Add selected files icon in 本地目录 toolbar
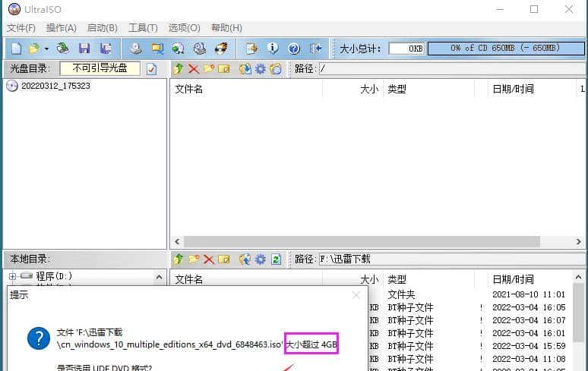Screen dimensions: 588x371 click(x=245, y=259)
